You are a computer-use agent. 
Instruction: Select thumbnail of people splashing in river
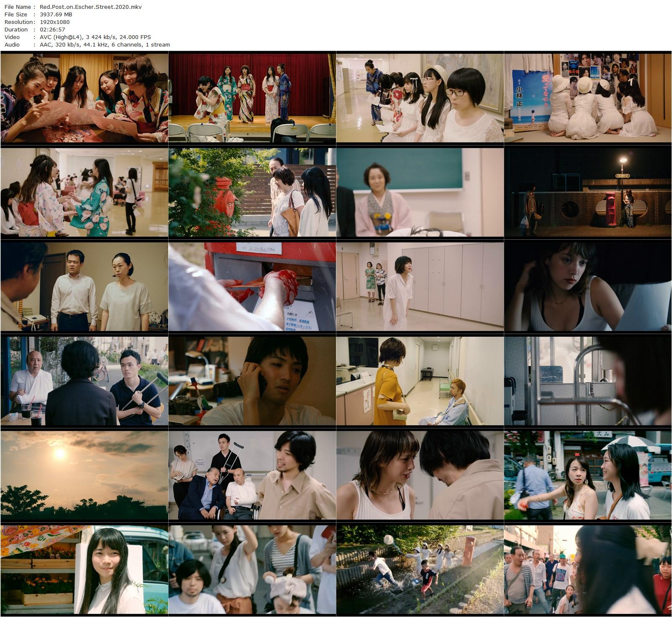[x=420, y=570]
